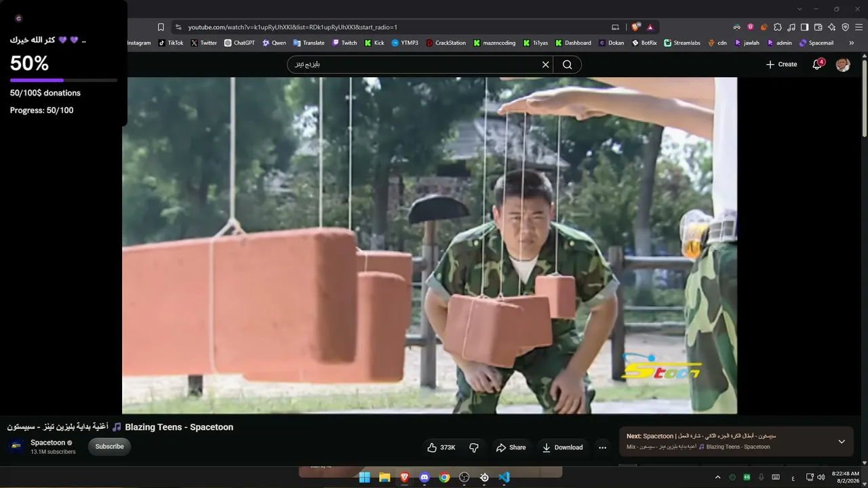Click the page vertical scrollbar
This screenshot has height=488, width=868.
(x=864, y=98)
